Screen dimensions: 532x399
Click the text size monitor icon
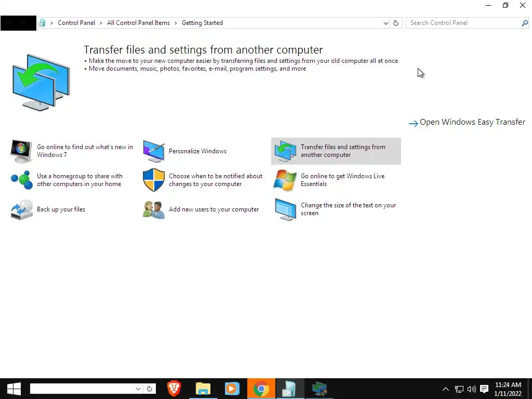(285, 209)
